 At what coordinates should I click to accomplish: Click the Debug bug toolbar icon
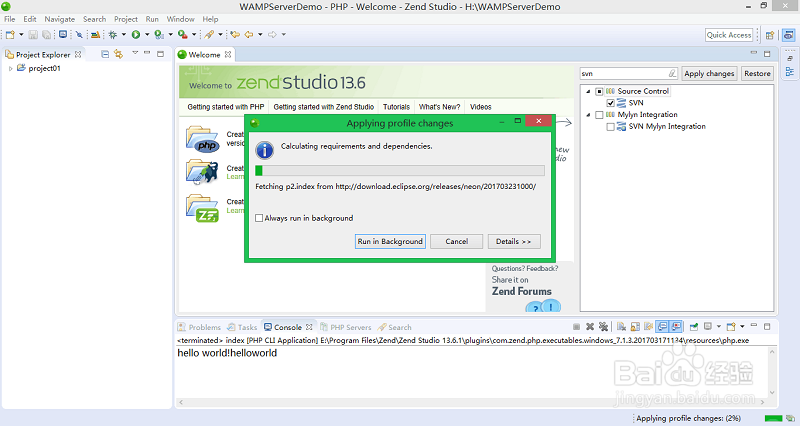[x=113, y=35]
